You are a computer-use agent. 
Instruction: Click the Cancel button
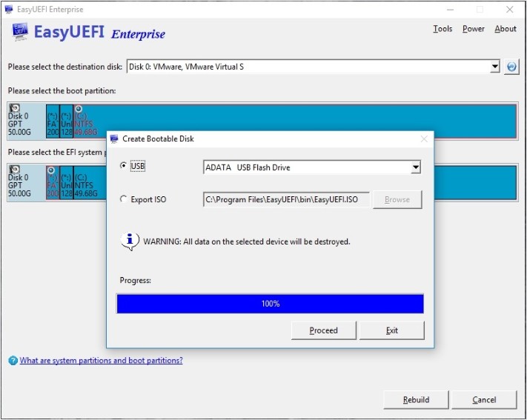(484, 400)
